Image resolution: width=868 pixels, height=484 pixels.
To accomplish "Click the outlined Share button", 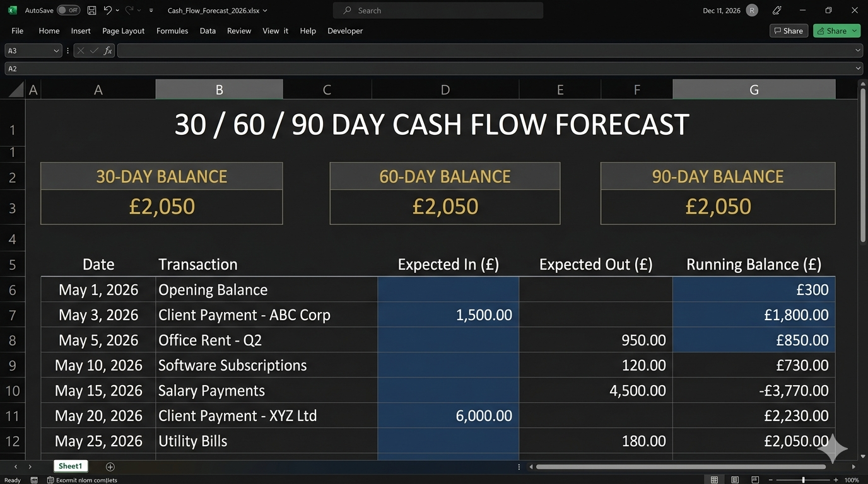I will [x=789, y=30].
